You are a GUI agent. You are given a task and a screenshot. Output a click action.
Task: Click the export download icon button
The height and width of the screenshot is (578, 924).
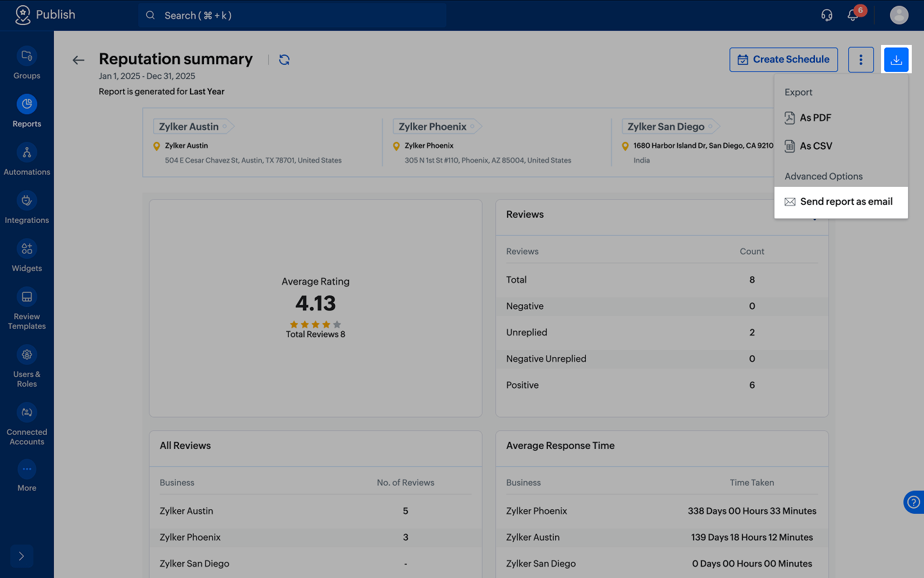click(896, 60)
